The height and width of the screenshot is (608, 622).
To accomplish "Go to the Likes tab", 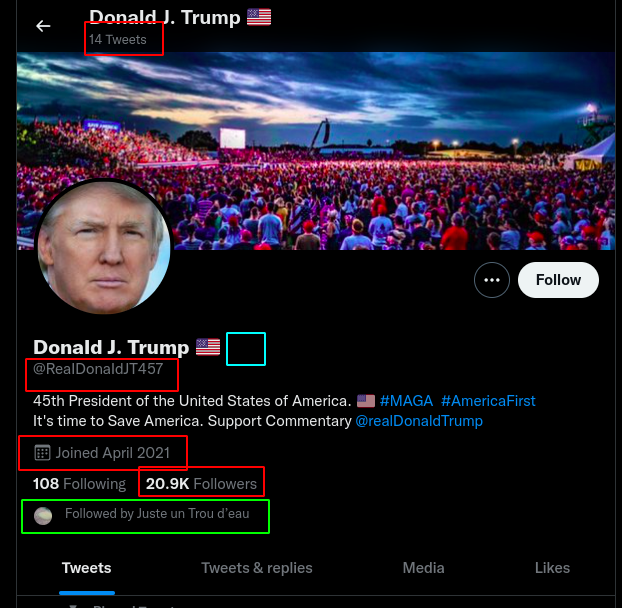I will 552,568.
